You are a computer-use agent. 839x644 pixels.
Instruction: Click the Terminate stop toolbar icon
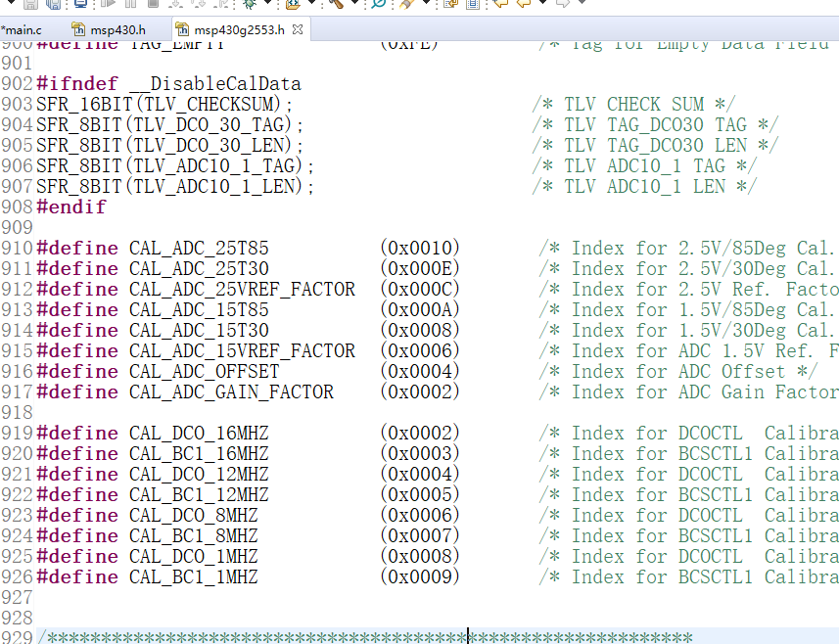(x=153, y=4)
